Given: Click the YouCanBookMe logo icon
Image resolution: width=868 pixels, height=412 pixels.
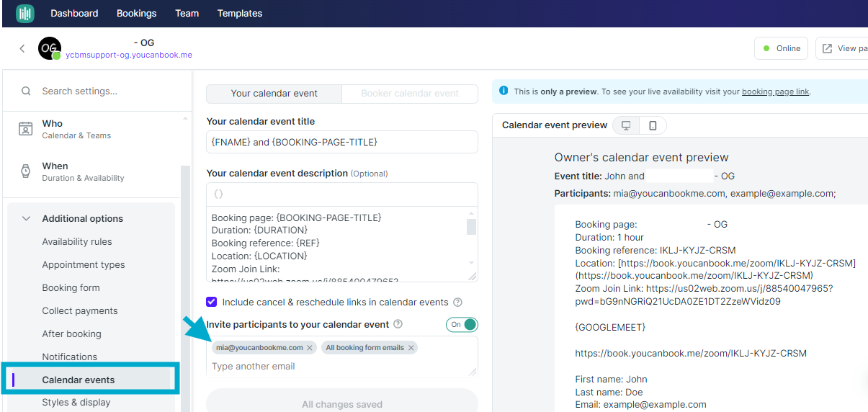Looking at the screenshot, I should [25, 13].
